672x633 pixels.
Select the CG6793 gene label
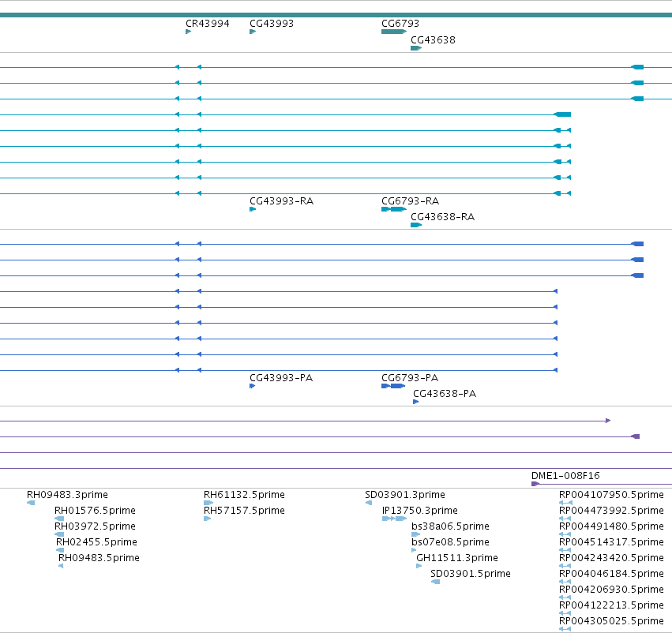pos(400,24)
